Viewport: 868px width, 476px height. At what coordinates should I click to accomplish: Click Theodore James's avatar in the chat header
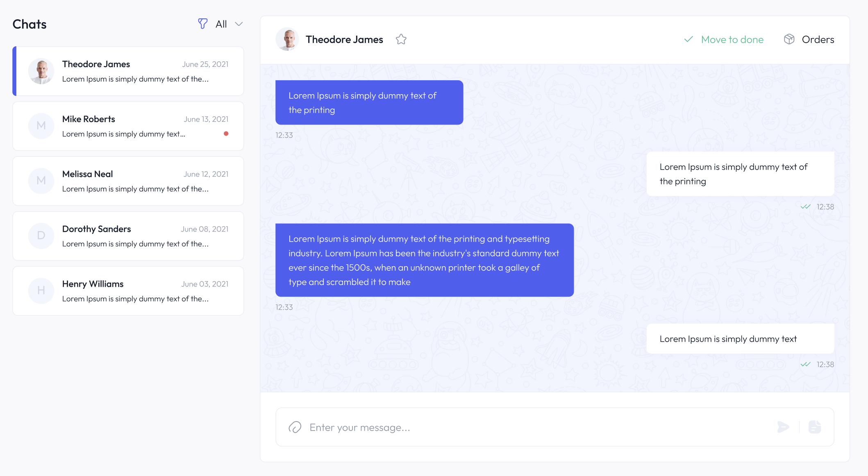(x=287, y=39)
